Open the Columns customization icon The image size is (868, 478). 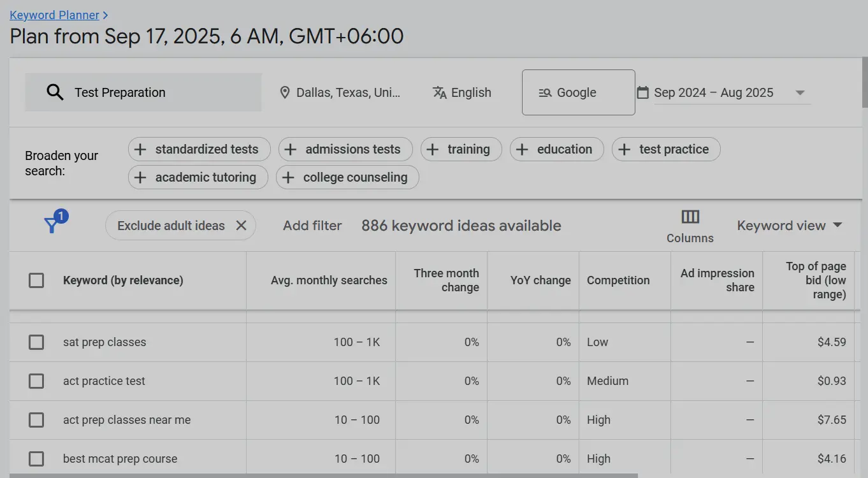coord(690,217)
